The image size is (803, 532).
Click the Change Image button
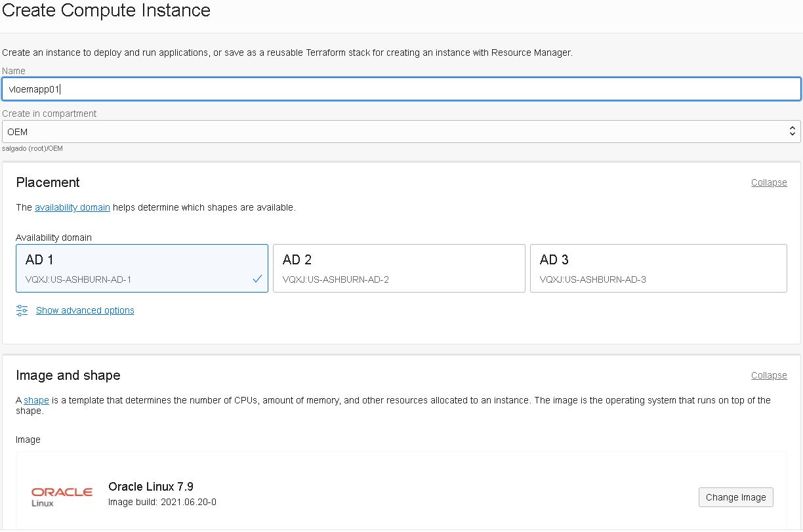pos(735,497)
